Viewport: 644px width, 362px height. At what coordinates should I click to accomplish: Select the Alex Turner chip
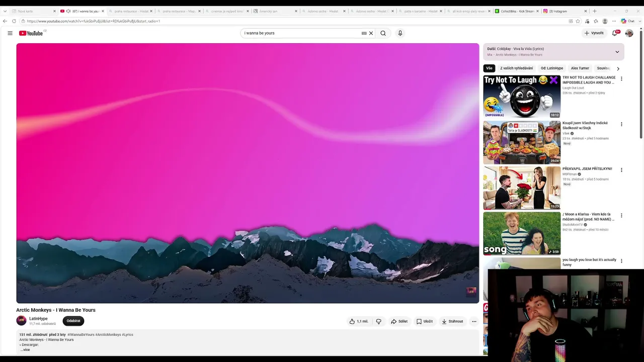pyautogui.click(x=580, y=68)
